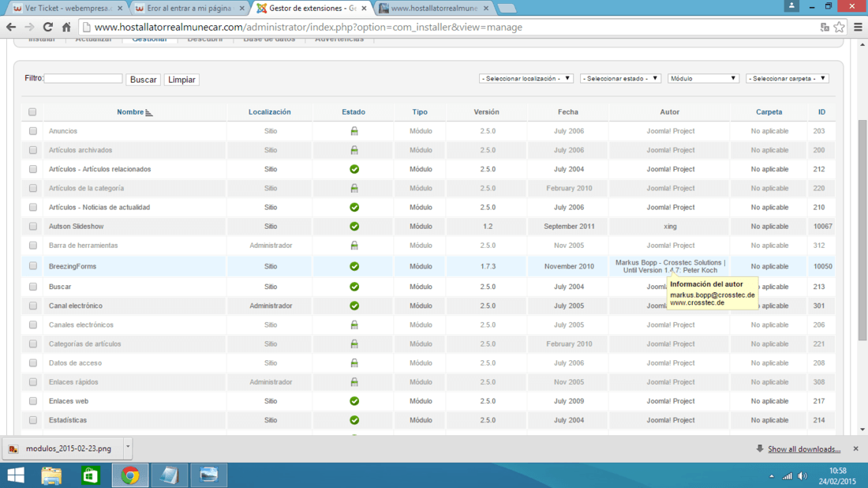
Task: Disable Enlaces web via its green check
Action: pyautogui.click(x=354, y=401)
